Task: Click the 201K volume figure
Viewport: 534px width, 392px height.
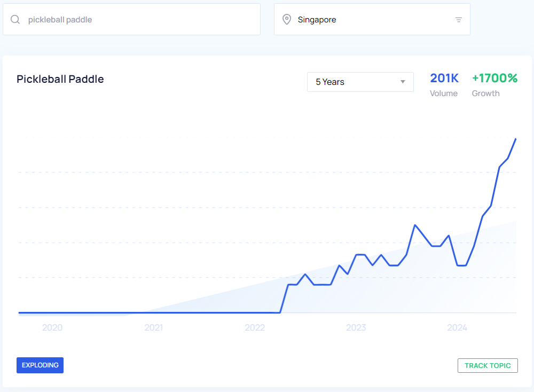Action: pos(444,78)
